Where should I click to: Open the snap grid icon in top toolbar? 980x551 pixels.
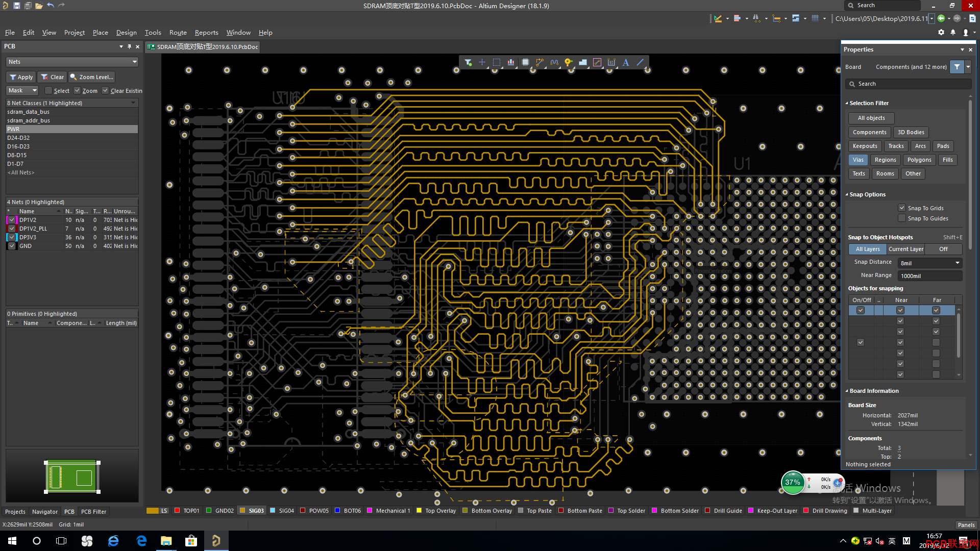[x=815, y=18]
